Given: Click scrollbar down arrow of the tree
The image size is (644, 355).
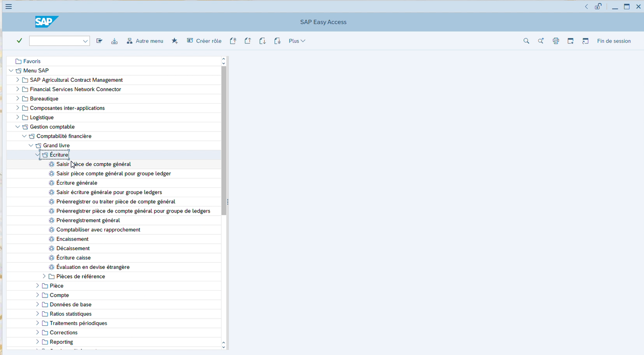Looking at the screenshot, I should [x=224, y=347].
